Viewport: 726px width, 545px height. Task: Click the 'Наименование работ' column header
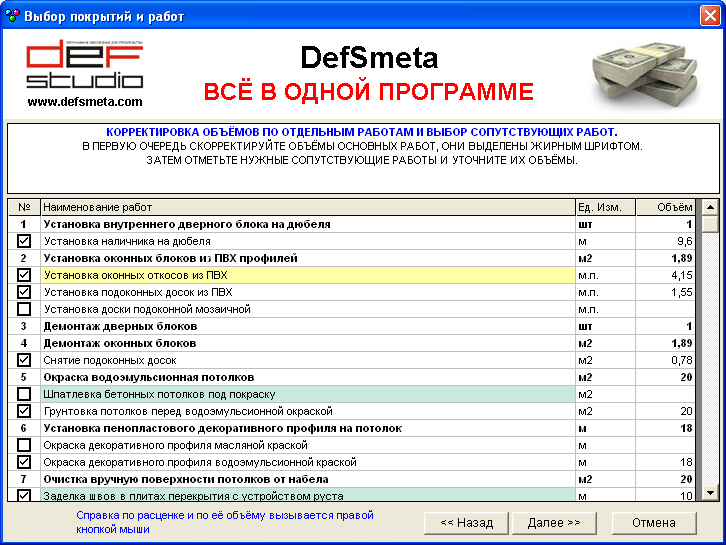[x=307, y=208]
